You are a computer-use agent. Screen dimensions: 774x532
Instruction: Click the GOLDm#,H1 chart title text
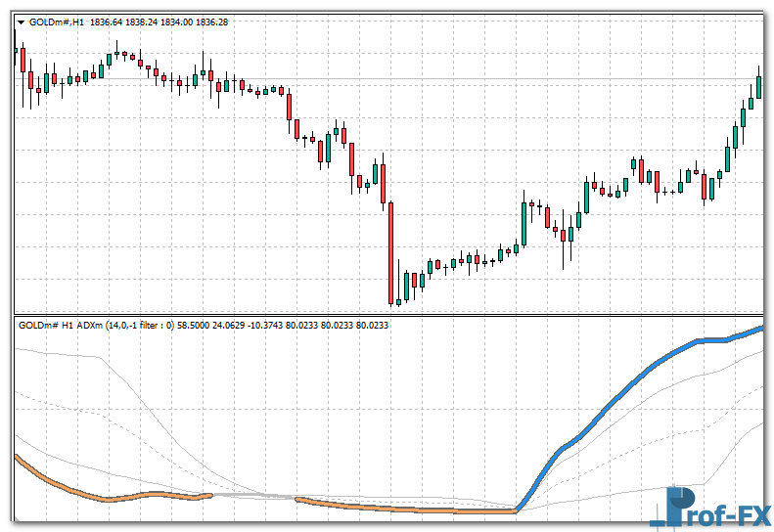(x=57, y=22)
